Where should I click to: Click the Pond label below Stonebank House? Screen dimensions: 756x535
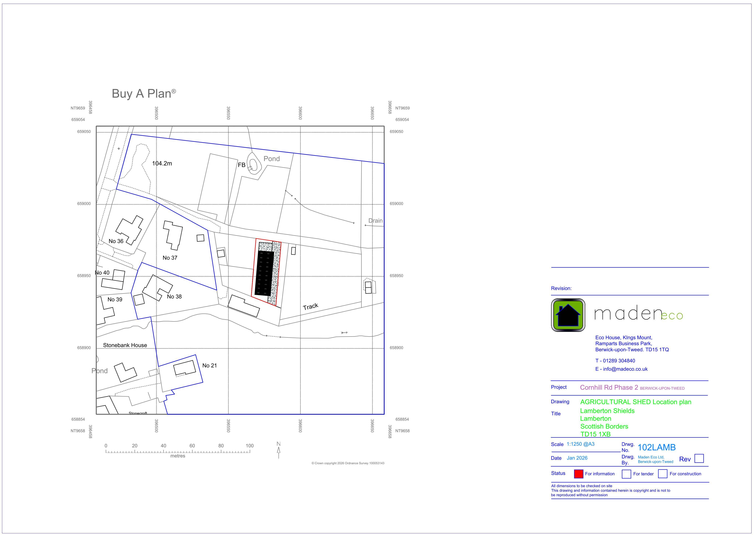coord(99,371)
